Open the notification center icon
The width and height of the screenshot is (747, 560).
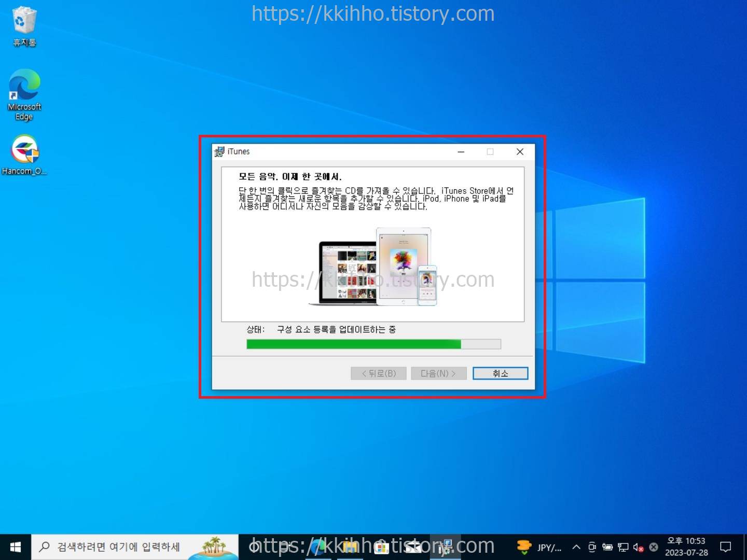[x=726, y=547]
